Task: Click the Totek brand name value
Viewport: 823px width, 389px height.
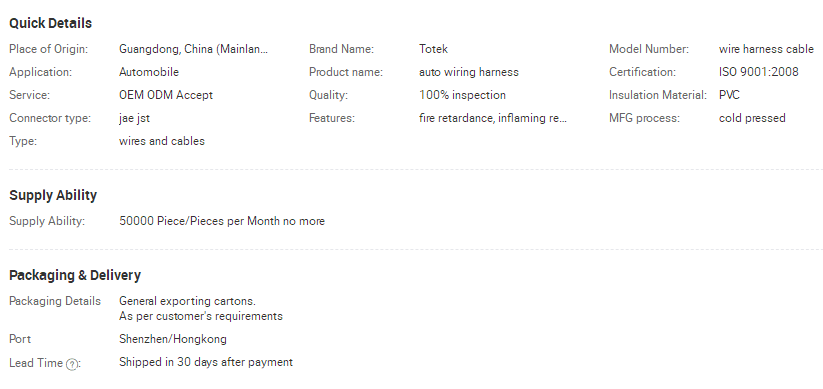Action: 433,49
